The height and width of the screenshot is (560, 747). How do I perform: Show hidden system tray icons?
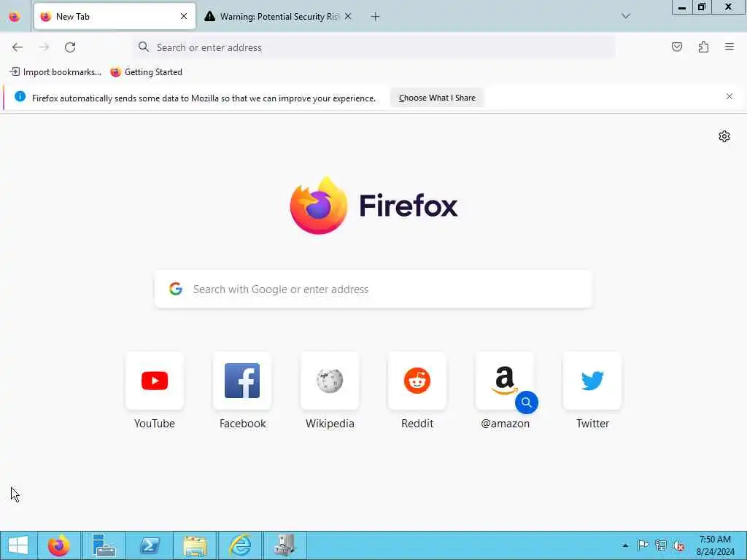tap(625, 545)
